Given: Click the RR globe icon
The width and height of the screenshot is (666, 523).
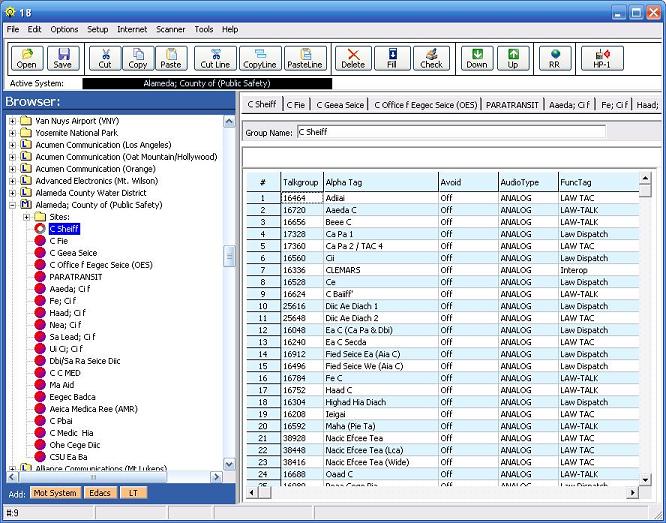Looking at the screenshot, I should [x=554, y=58].
